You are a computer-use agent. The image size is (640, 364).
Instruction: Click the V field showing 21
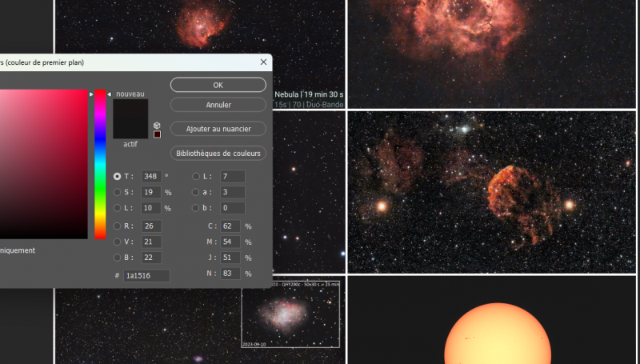coord(151,242)
